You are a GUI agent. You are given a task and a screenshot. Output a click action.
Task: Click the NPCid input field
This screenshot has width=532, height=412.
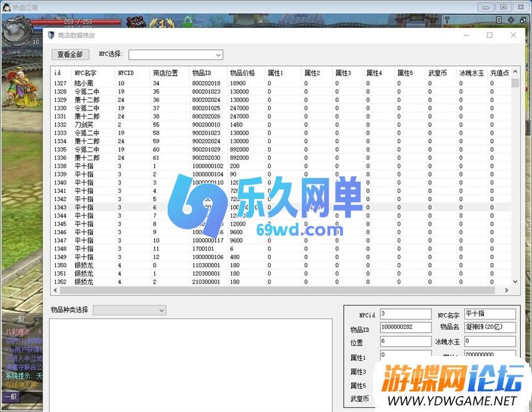click(406, 314)
